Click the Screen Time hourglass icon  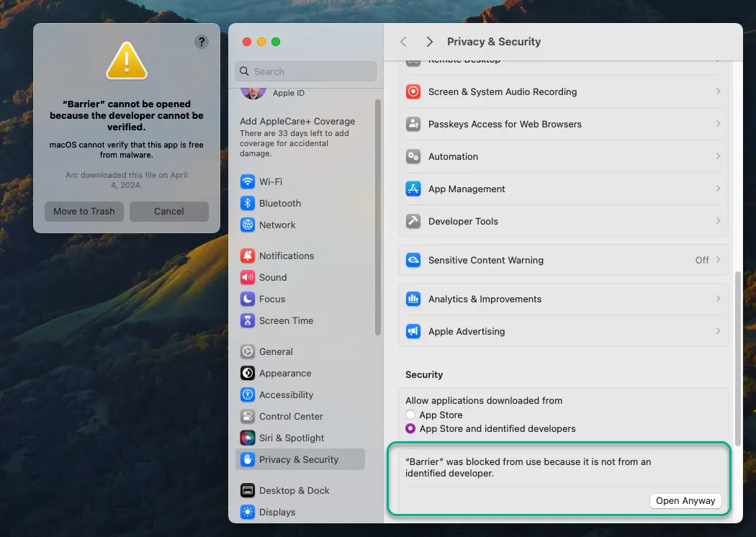tap(248, 320)
